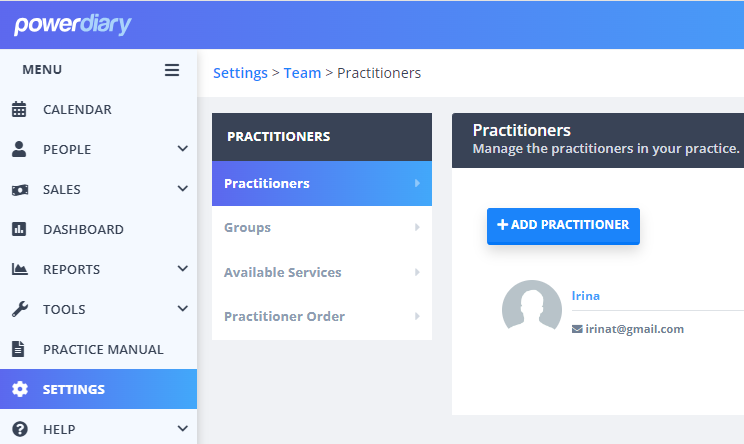The image size is (744, 444).
Task: Click the Dashboard chart icon
Action: click(x=19, y=229)
